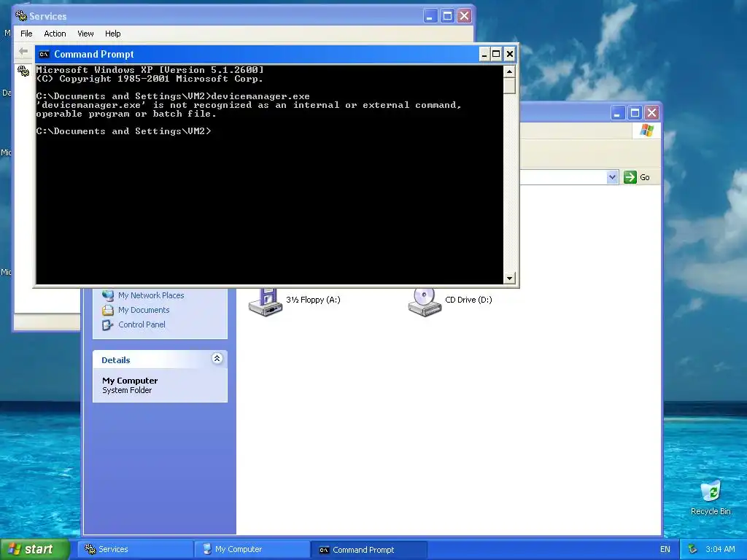747x560 pixels.
Task: Minimize the Services window
Action: 430,16
